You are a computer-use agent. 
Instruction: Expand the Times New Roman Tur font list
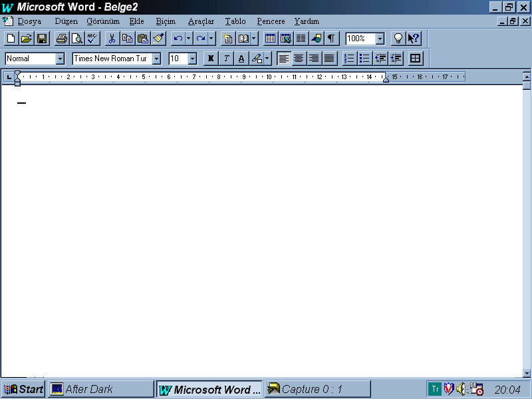tap(156, 59)
